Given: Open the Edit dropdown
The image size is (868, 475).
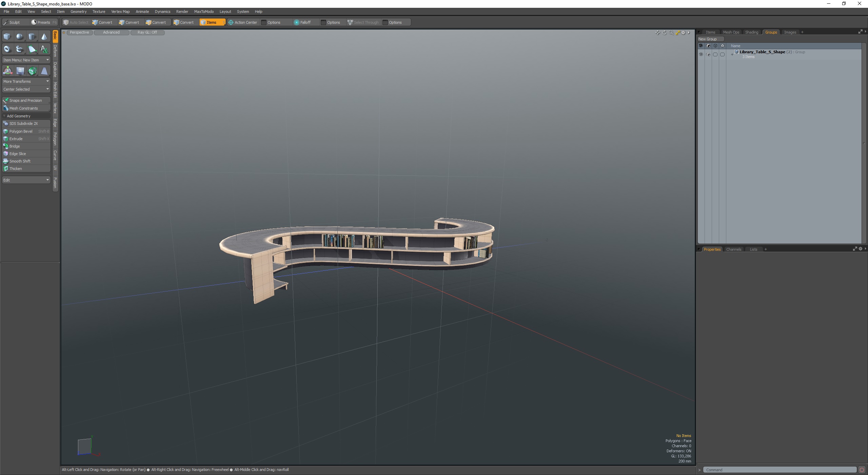Looking at the screenshot, I should click(26, 180).
